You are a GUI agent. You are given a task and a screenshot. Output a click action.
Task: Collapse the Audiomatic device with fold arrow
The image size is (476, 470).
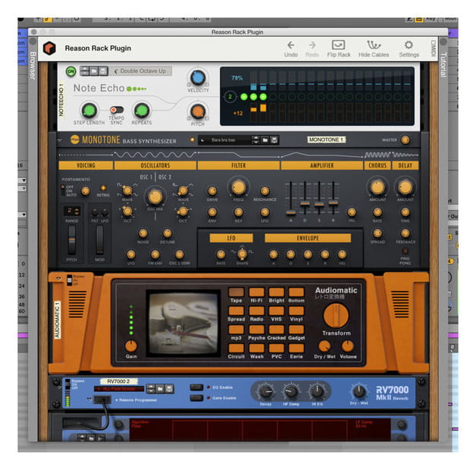click(x=58, y=278)
